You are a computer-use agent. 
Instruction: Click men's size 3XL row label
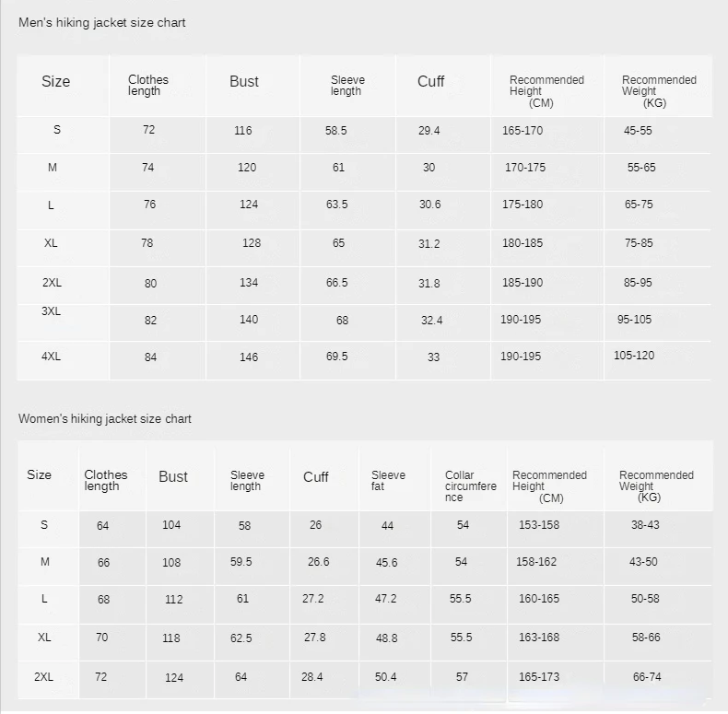(x=51, y=311)
